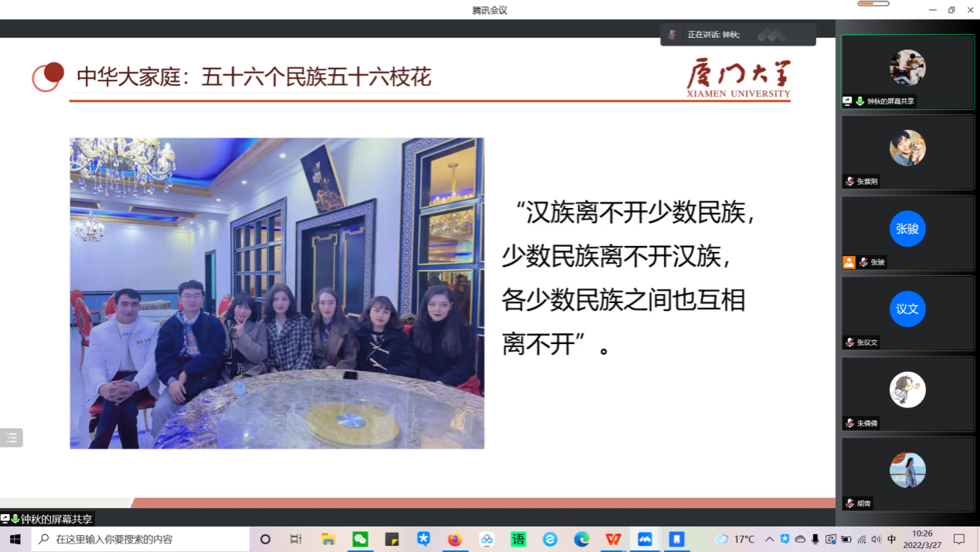Screen dimensions: 980x552
Task: Toggle the Chinese input mode indicator 中
Action: 892,539
